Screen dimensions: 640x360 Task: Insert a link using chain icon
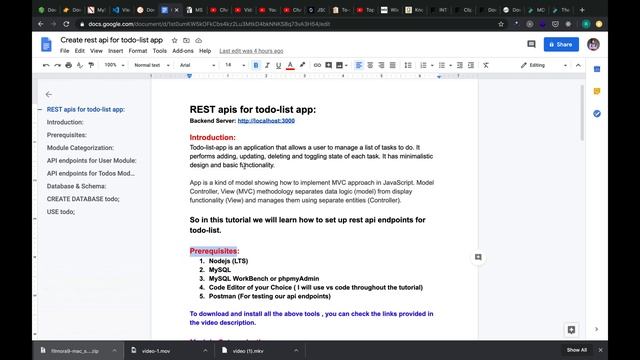317,65
